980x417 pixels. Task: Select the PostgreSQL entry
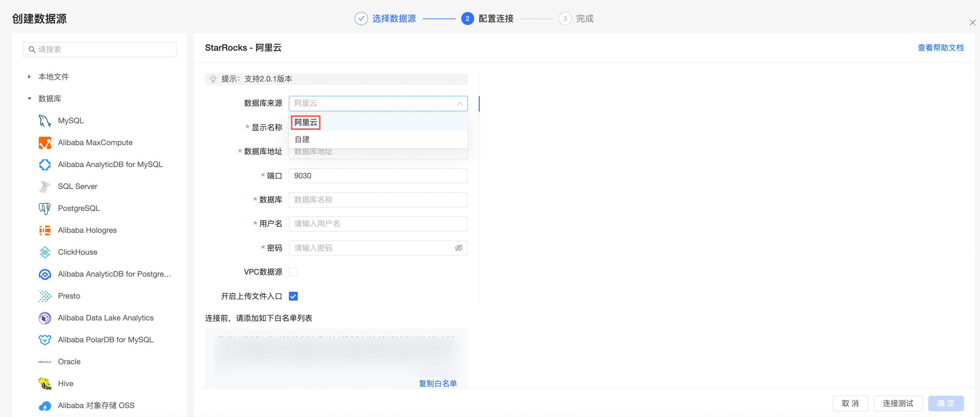(79, 209)
